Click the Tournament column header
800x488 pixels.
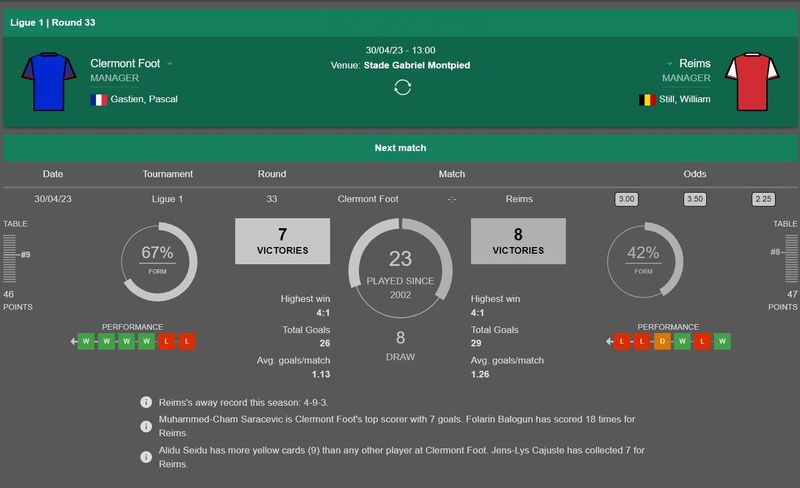pos(167,174)
